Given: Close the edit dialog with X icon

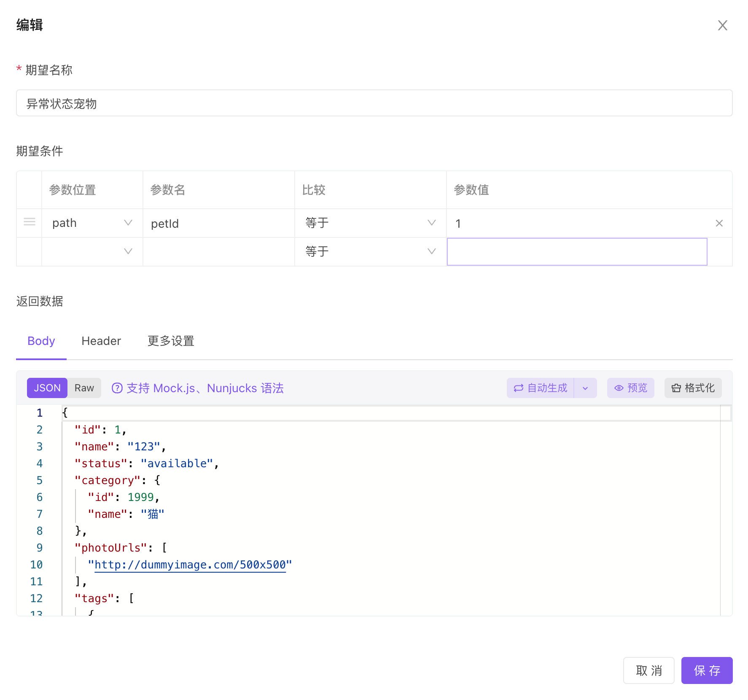Looking at the screenshot, I should [722, 25].
